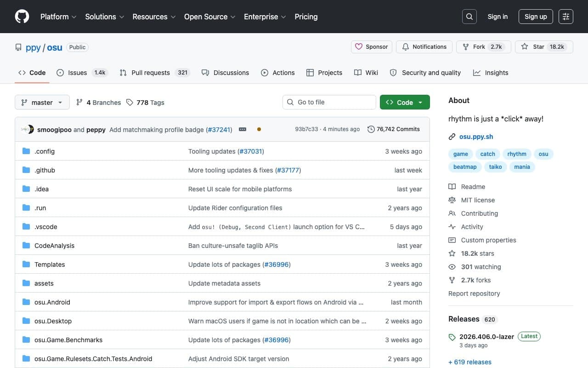Open the Insights tab
The height and width of the screenshot is (368, 588).
[491, 73]
